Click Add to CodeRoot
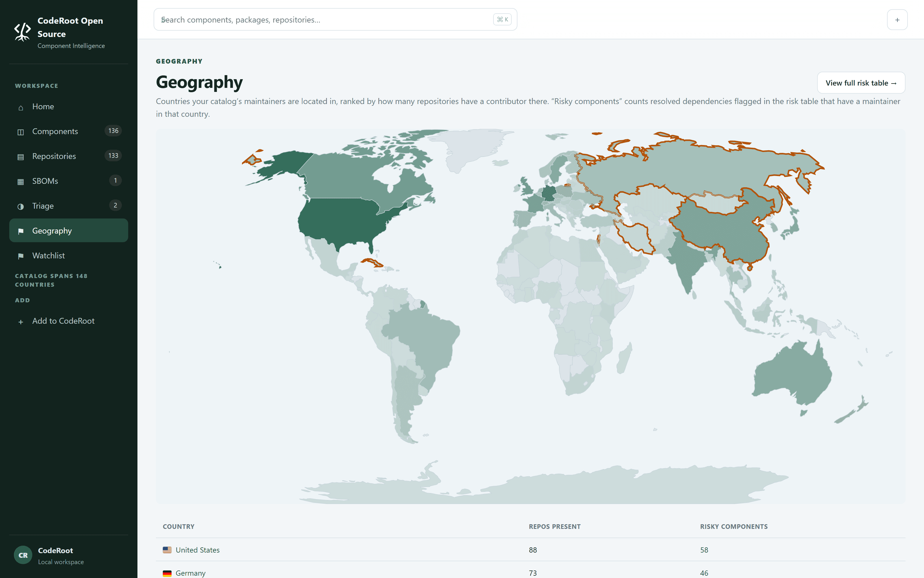The image size is (924, 578). pyautogui.click(x=69, y=321)
